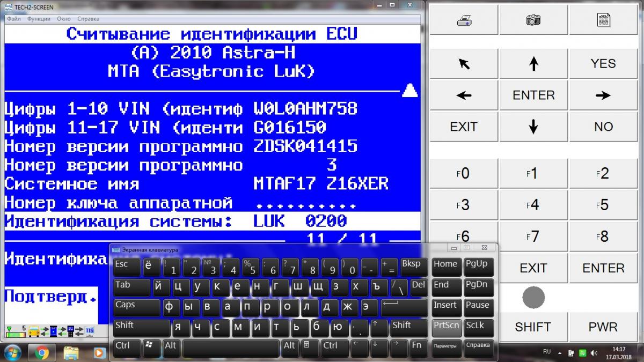Open Windows Explorer from the taskbar

tap(71, 352)
